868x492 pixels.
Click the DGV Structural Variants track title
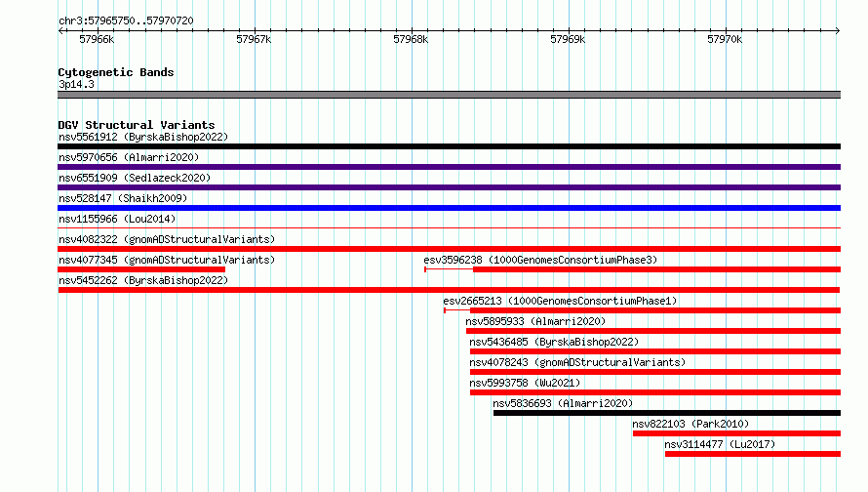click(x=137, y=125)
